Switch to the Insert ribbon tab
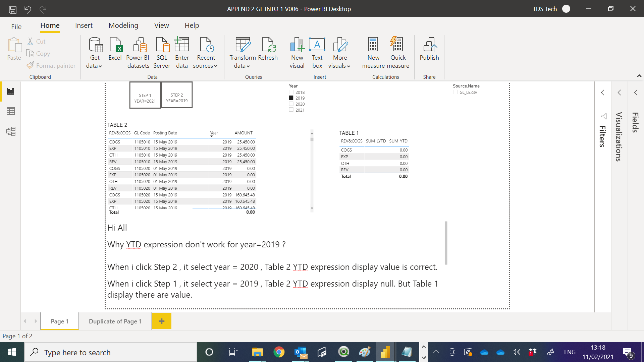The image size is (644, 362). point(84,25)
